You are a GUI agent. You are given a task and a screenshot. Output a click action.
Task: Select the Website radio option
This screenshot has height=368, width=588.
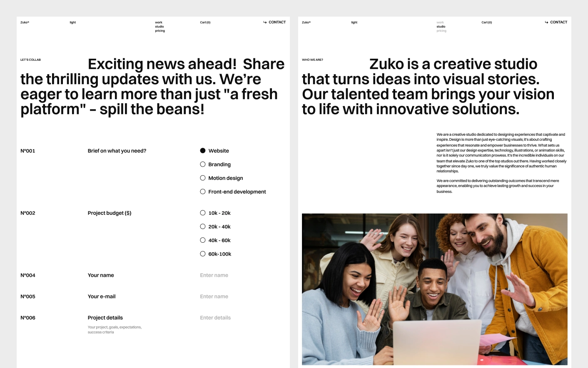click(203, 151)
